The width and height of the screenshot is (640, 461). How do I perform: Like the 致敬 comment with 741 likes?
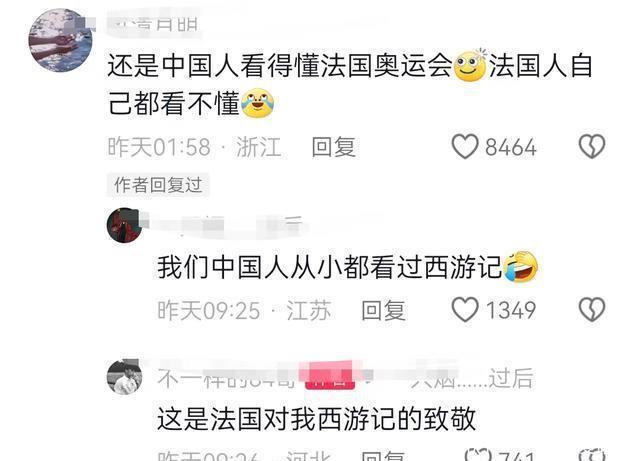tap(478, 455)
